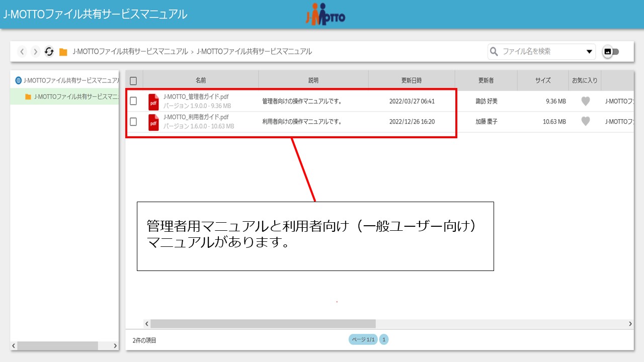Click the file list scrollbar left arrow

point(146,324)
